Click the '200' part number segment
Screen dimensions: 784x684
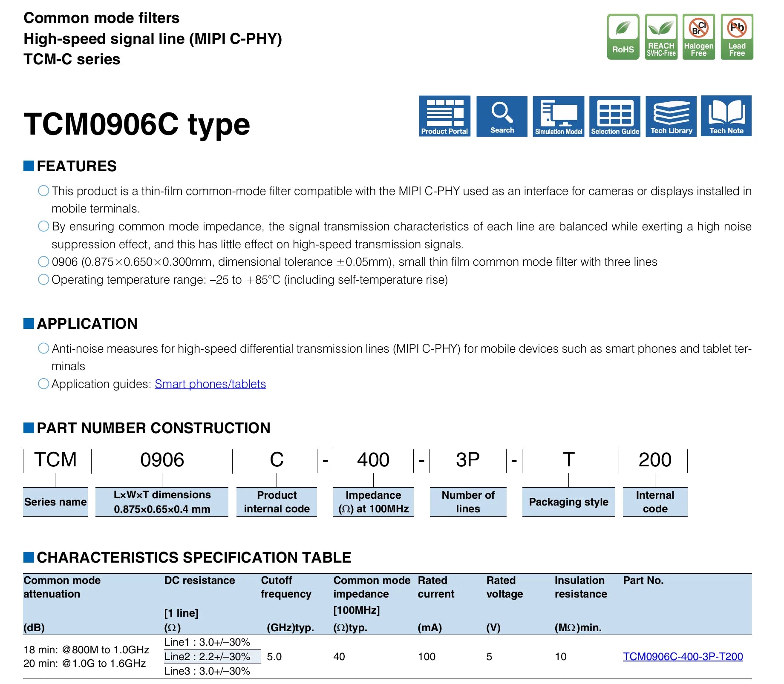coord(655,460)
